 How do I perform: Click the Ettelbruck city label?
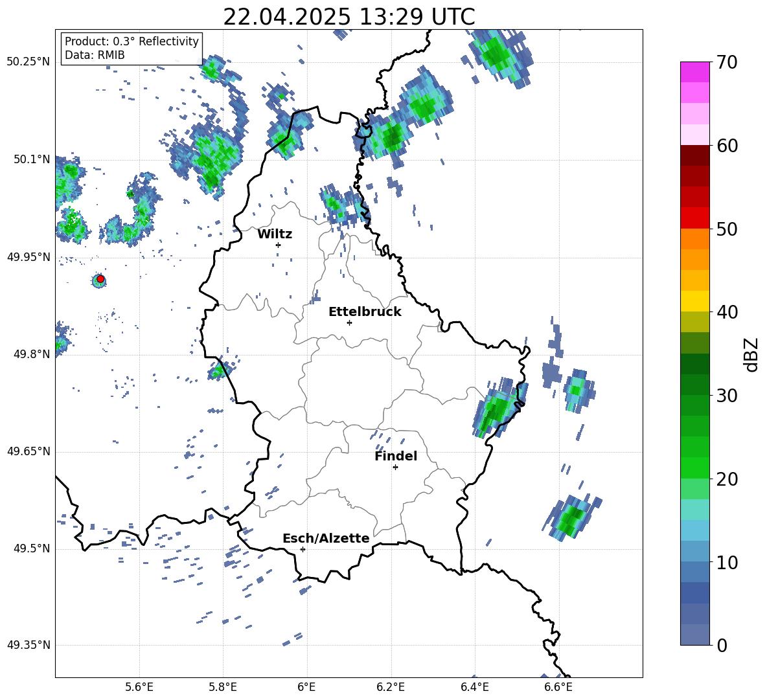[x=365, y=312]
